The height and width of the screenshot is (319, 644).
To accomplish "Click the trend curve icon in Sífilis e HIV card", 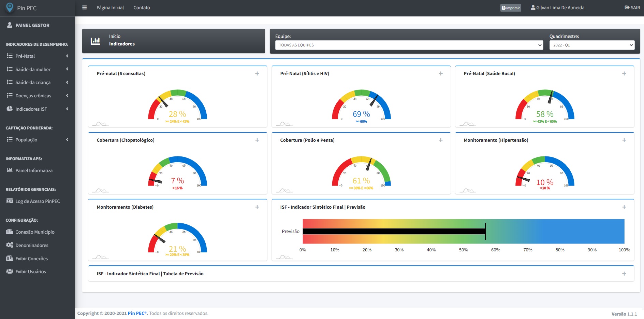I will (x=284, y=124).
